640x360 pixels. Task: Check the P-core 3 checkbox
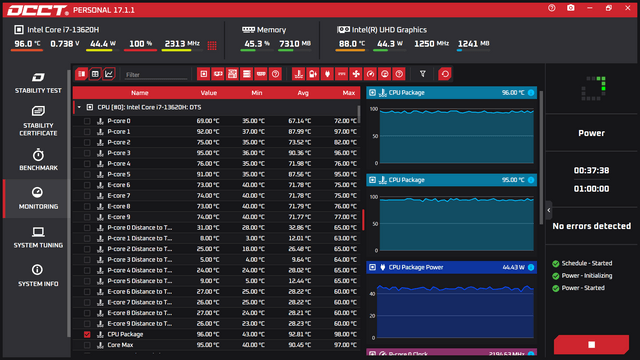click(87, 153)
